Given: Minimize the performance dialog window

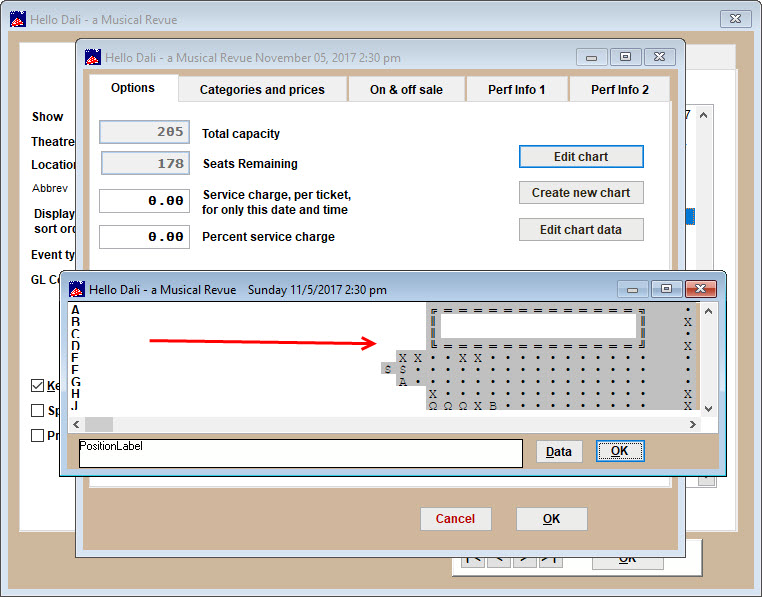Looking at the screenshot, I should pos(591,57).
